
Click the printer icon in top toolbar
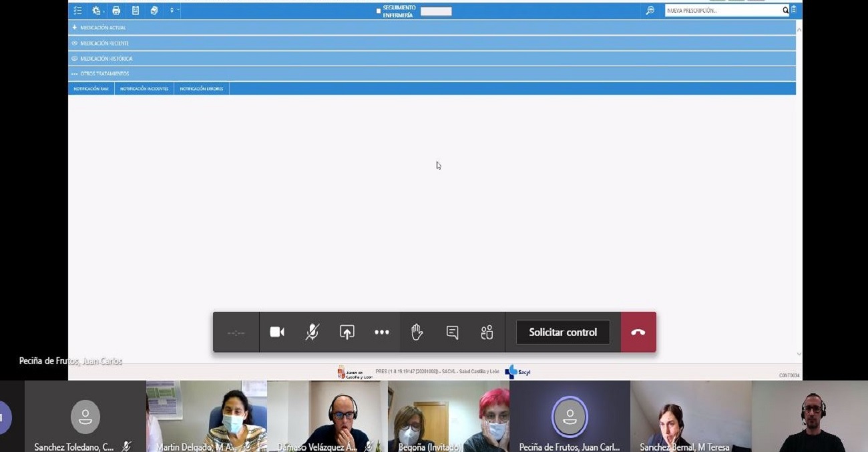[x=116, y=11]
